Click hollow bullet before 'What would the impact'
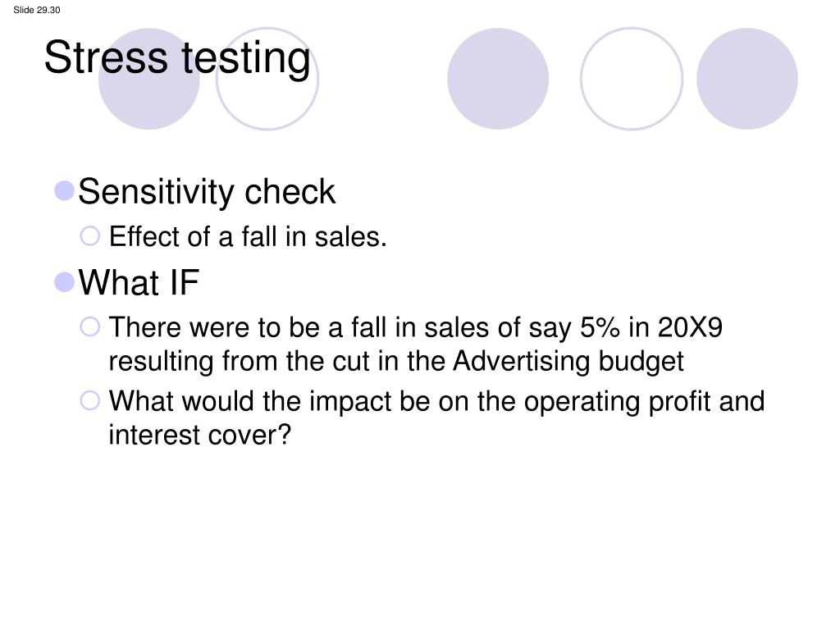This screenshot has height=630, width=840. 90,400
